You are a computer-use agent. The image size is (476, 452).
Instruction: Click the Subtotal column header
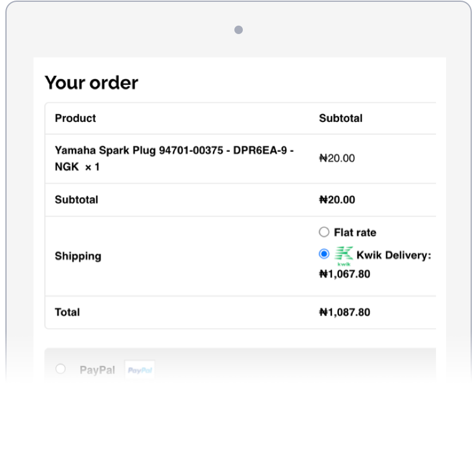340,118
